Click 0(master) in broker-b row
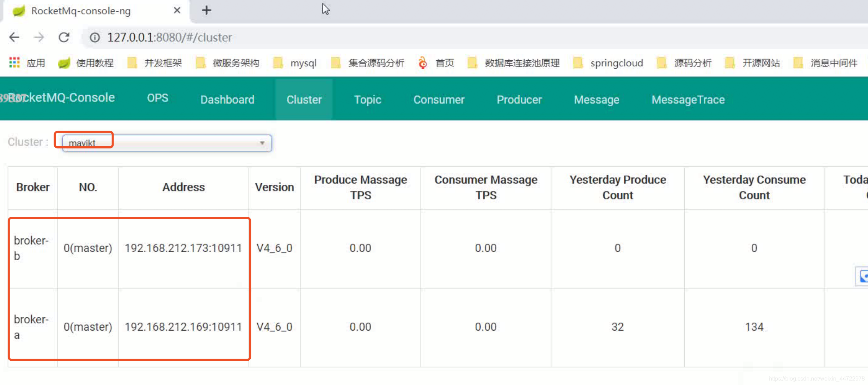This screenshot has height=385, width=868. pos(88,248)
